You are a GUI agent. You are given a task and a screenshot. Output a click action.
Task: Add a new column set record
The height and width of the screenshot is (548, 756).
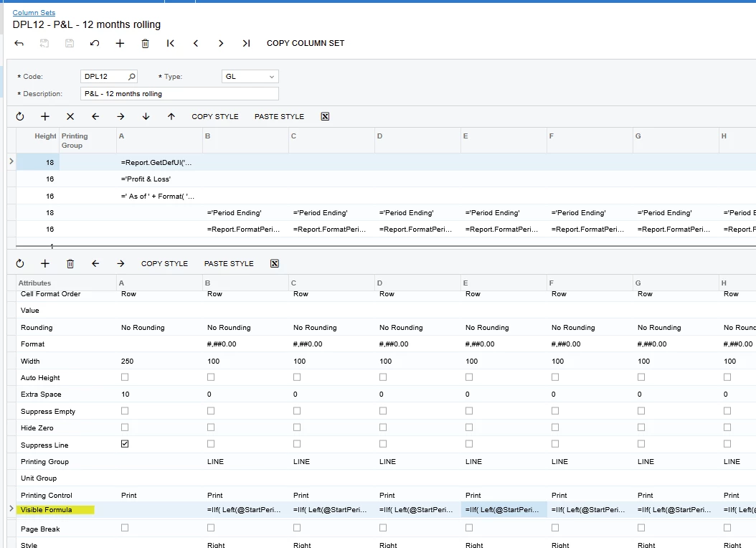[x=120, y=43]
